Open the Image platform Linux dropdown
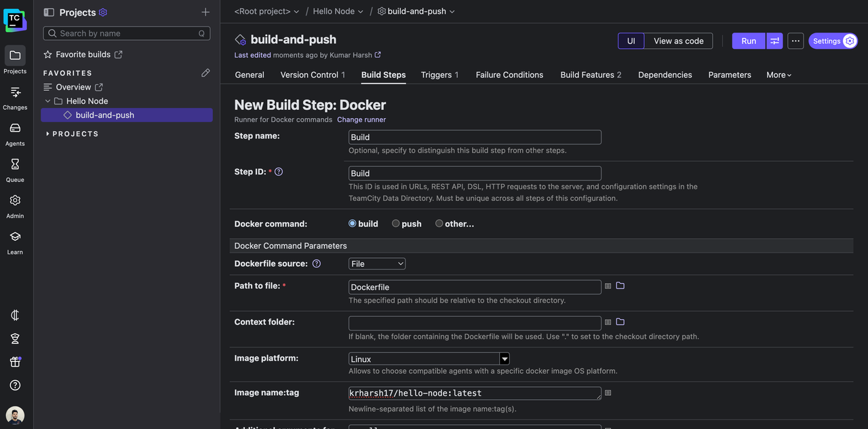The width and height of the screenshot is (868, 429). click(429, 358)
